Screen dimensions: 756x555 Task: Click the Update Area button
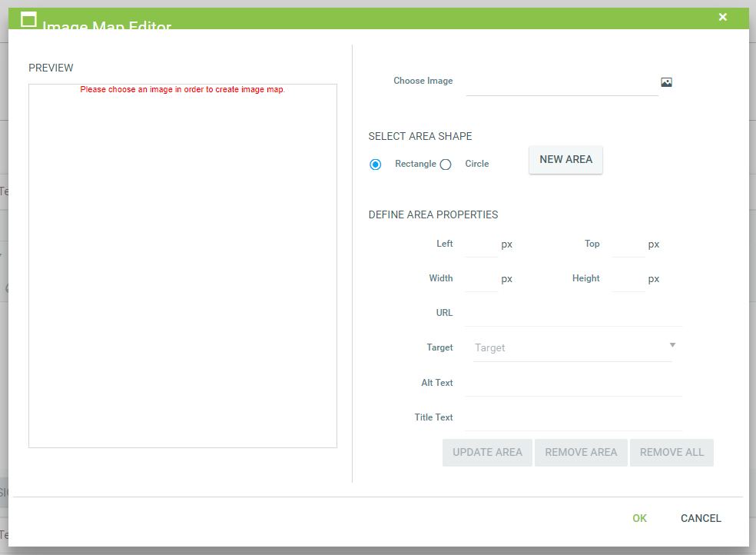point(487,453)
